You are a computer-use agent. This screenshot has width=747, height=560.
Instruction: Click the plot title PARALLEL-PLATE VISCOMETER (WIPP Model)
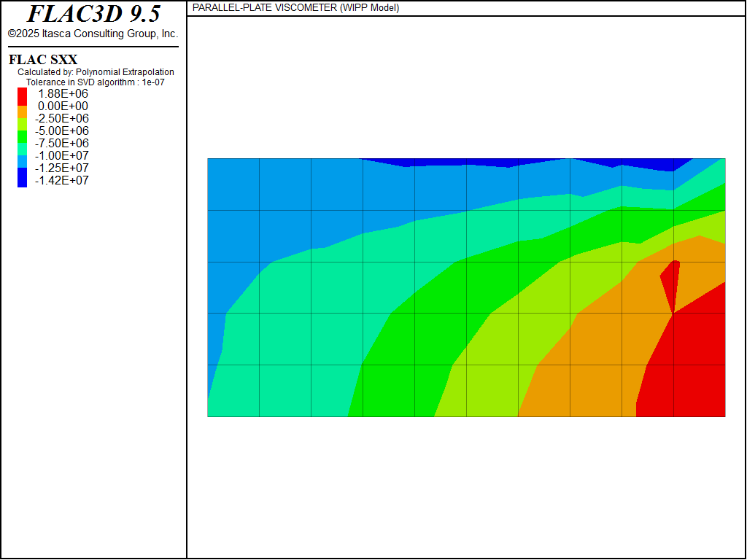tap(295, 7)
